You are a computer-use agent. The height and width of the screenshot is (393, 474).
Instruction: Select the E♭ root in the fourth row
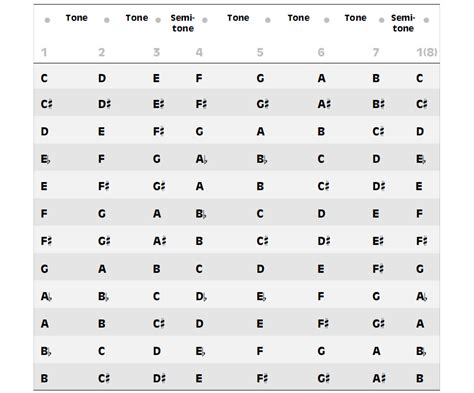coord(46,159)
